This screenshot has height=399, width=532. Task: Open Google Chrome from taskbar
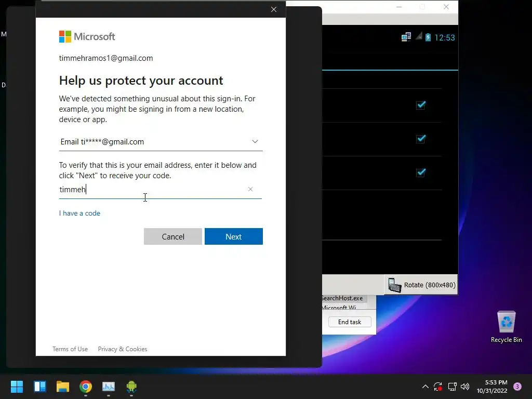[x=86, y=387]
